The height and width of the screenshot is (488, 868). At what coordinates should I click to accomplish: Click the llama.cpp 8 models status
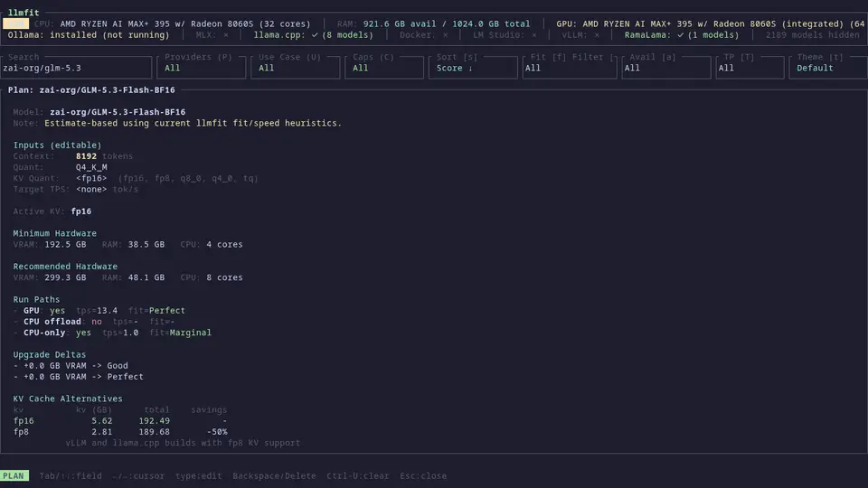coord(314,35)
